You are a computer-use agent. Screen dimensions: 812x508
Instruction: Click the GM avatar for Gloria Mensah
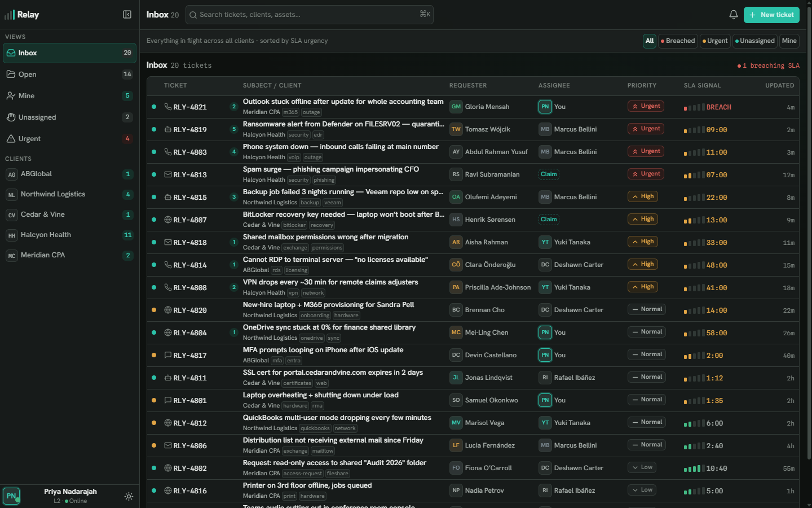point(456,107)
